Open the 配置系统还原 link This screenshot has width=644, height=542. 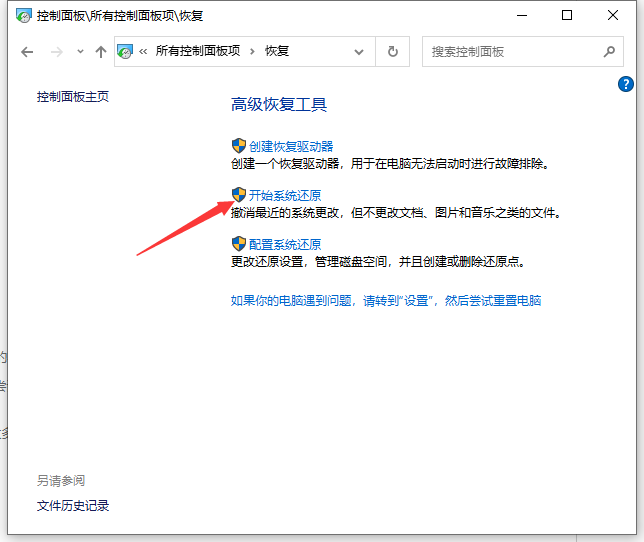pyautogui.click(x=285, y=244)
